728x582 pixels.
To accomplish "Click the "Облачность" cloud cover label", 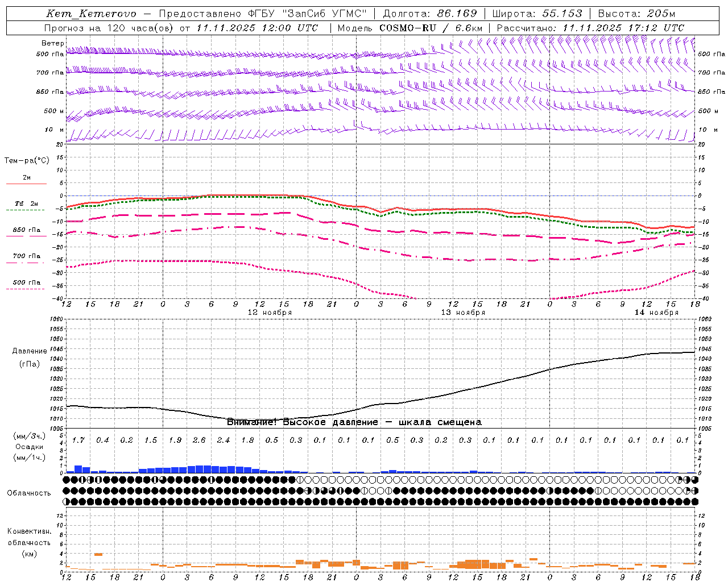I will pos(29,493).
